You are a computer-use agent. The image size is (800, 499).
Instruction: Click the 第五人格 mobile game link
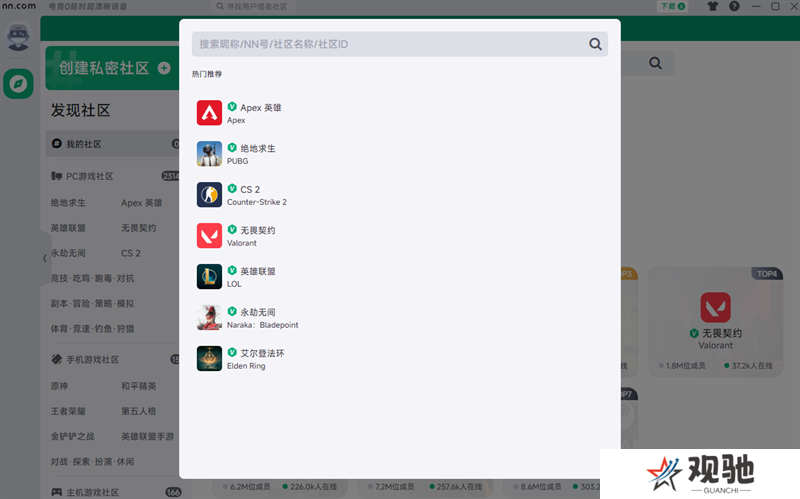click(138, 411)
